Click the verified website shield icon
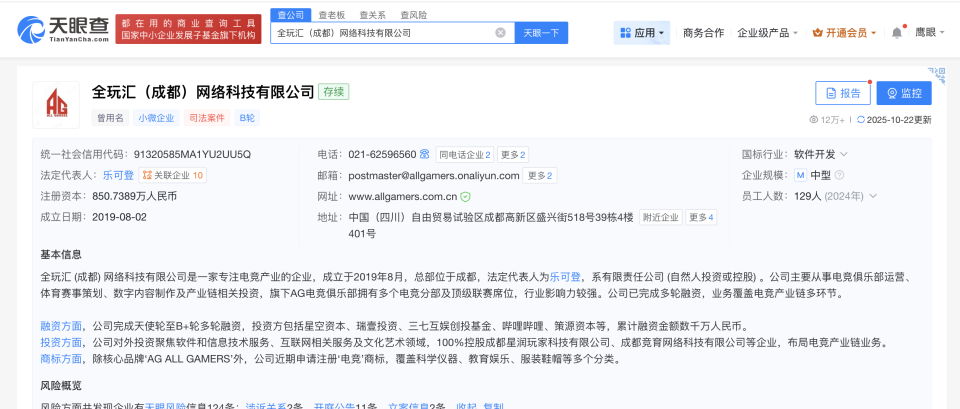This screenshot has width=960, height=409. (465, 197)
